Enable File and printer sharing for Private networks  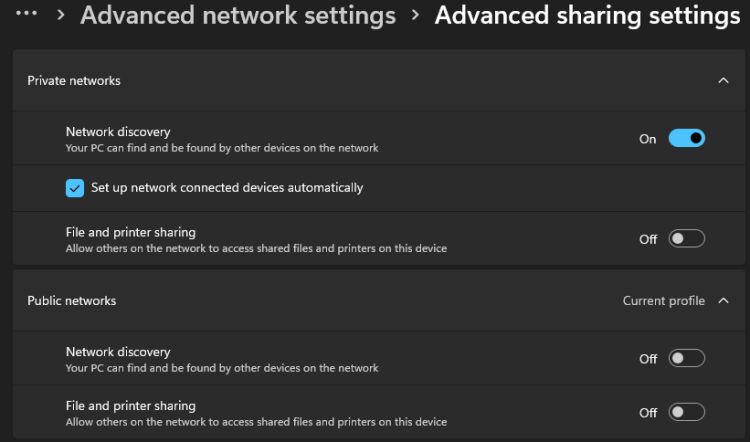click(x=687, y=239)
